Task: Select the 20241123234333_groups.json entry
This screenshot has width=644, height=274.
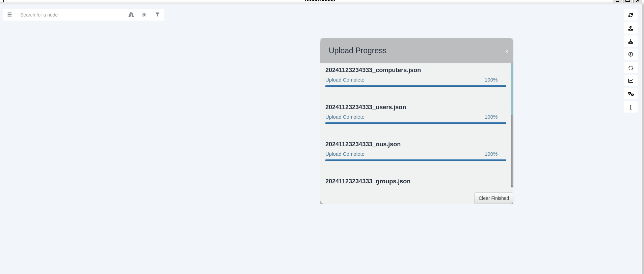Action: click(x=368, y=181)
